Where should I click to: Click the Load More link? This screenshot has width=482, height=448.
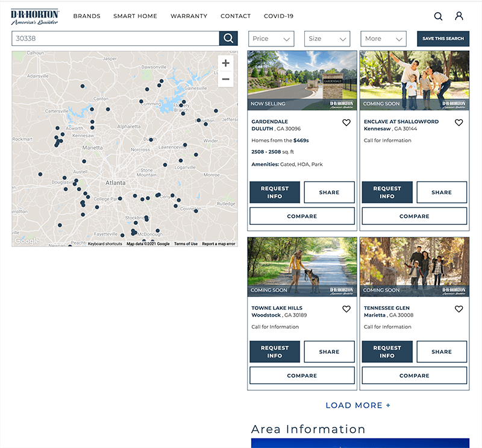(x=358, y=405)
